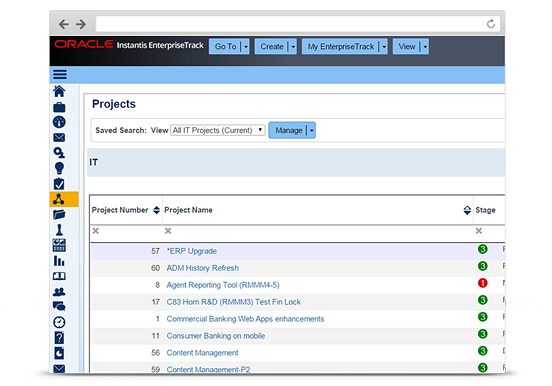Open the Home icon in sidebar
This screenshot has width=552, height=386.
tap(59, 91)
